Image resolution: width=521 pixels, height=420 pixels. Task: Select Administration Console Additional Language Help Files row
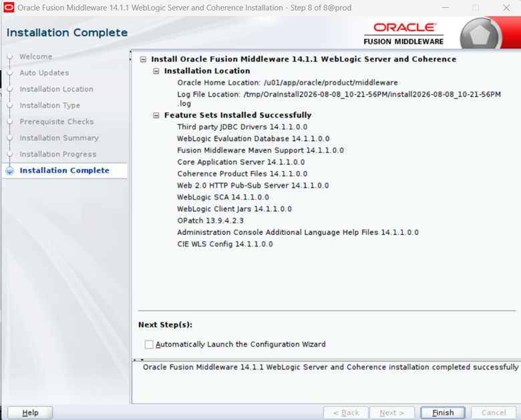tap(298, 232)
